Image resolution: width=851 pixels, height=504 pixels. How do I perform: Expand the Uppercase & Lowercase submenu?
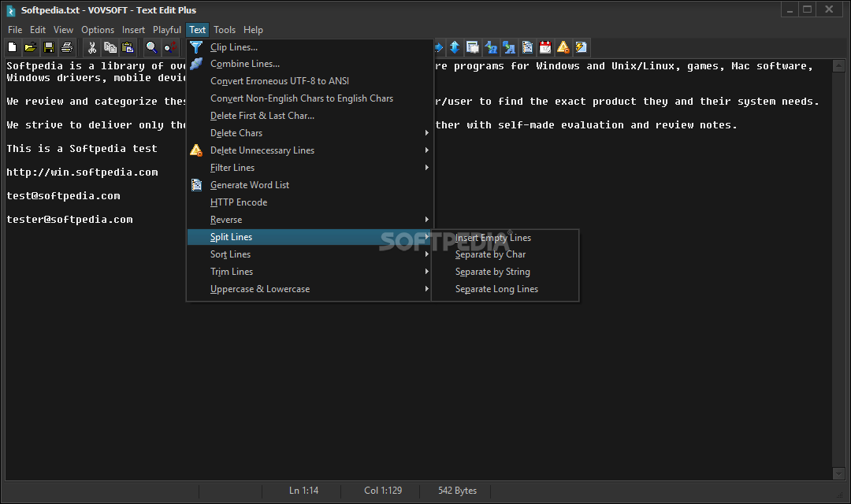click(310, 289)
